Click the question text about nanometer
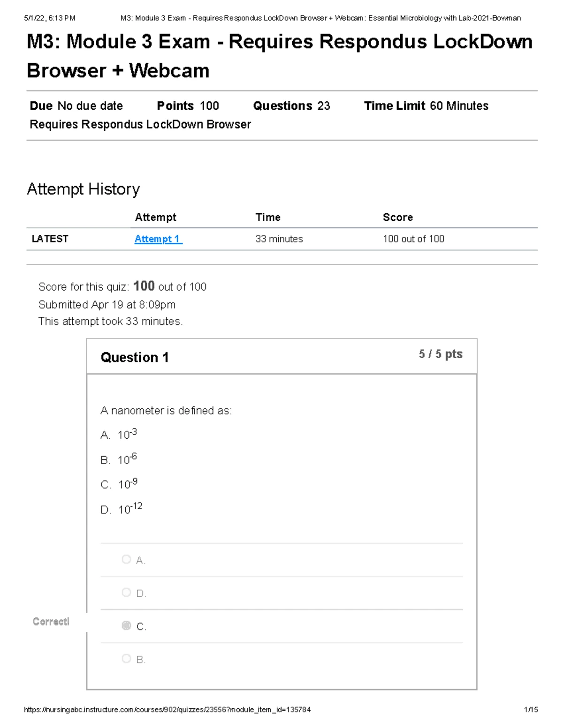 point(166,411)
